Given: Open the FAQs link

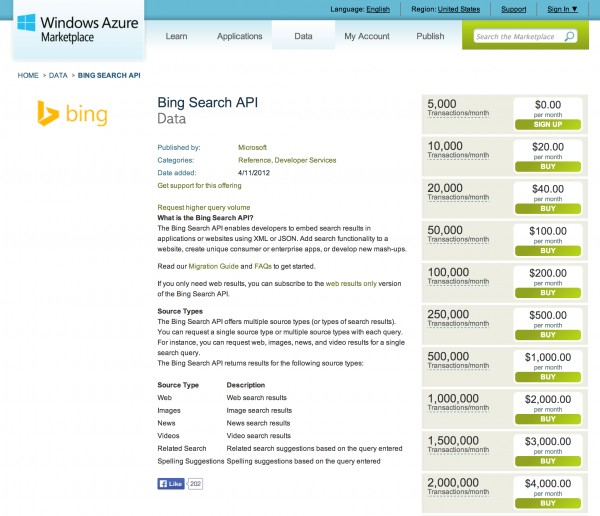Looking at the screenshot, I should click(x=263, y=266).
